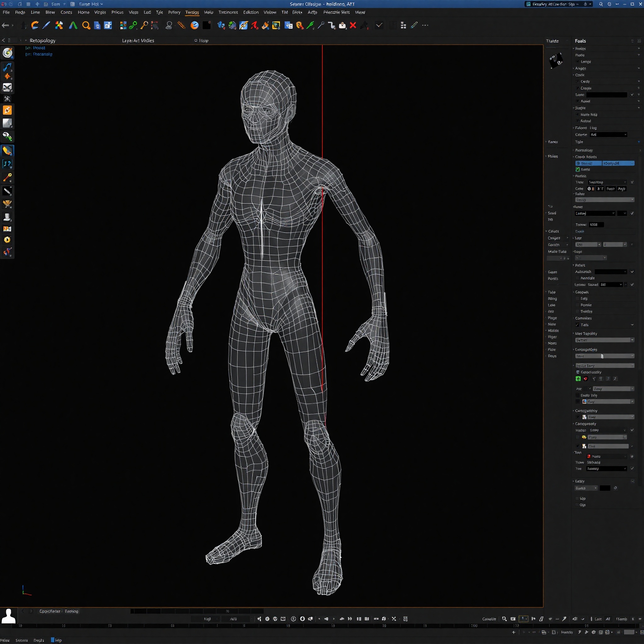The height and width of the screenshot is (644, 644).
Task: Toggle the Matte checkbox in the Tools panel
Action: (578, 115)
